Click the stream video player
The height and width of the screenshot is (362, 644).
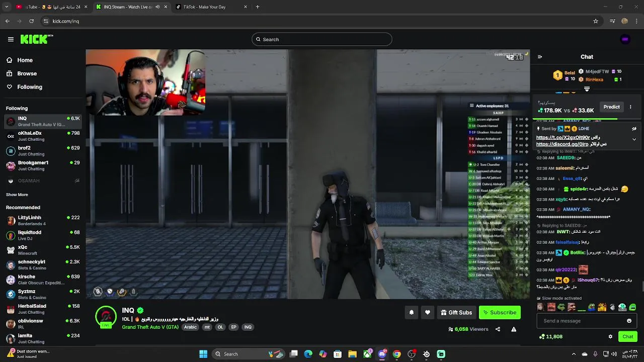307,174
